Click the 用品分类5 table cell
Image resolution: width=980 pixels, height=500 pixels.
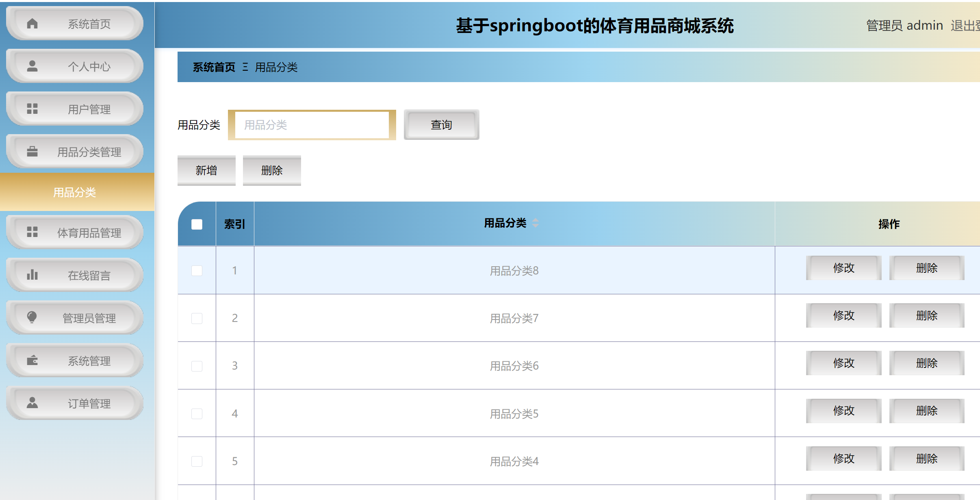click(514, 414)
